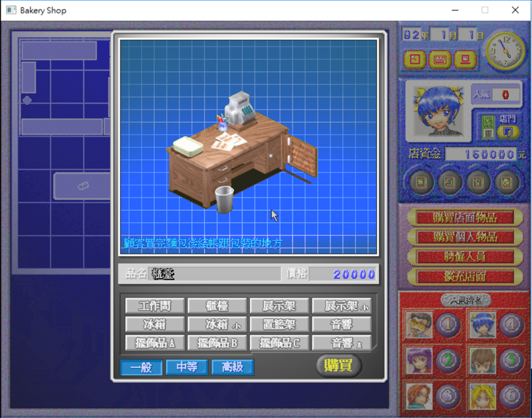
Task: Click the sunglasses character portrait
Action: coord(418,326)
